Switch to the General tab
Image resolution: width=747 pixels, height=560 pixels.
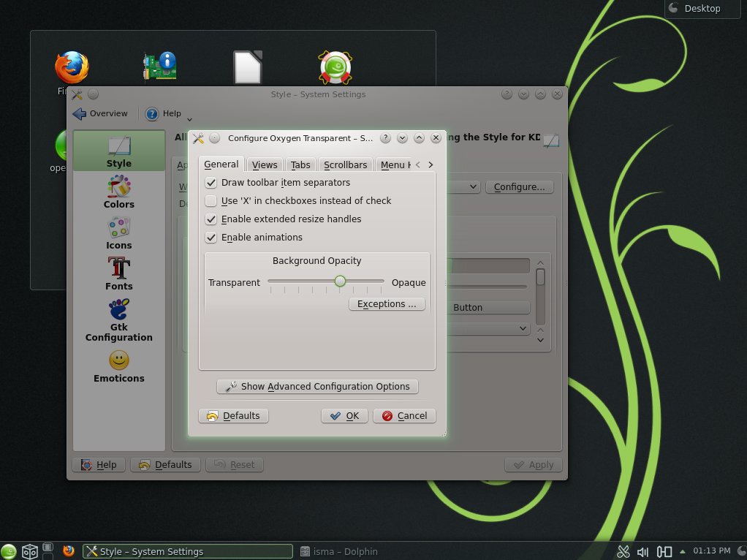coord(221,164)
